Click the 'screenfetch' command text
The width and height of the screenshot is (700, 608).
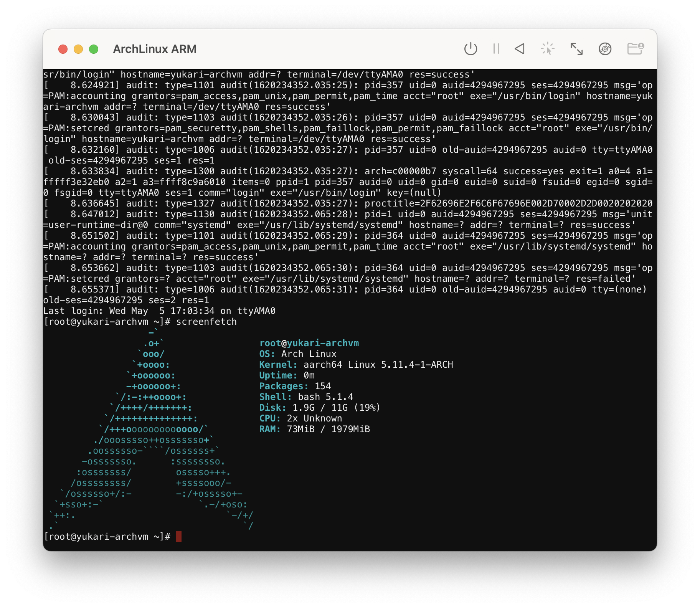click(x=206, y=322)
